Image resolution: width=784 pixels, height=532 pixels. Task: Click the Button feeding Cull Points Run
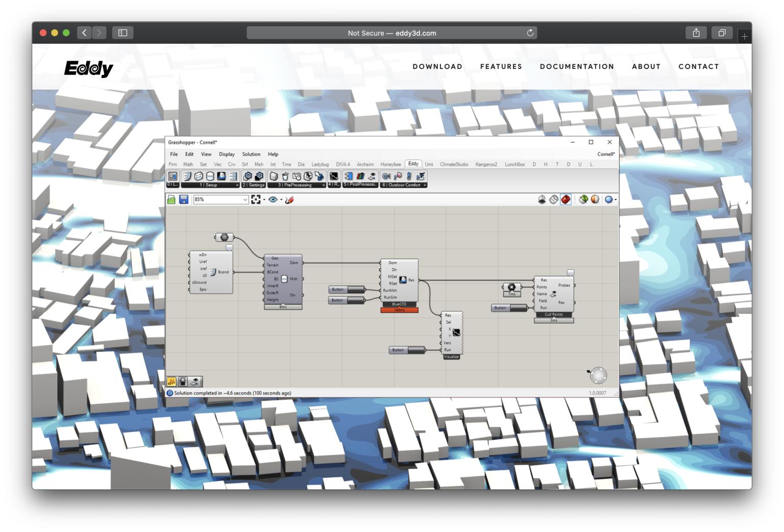tap(509, 308)
